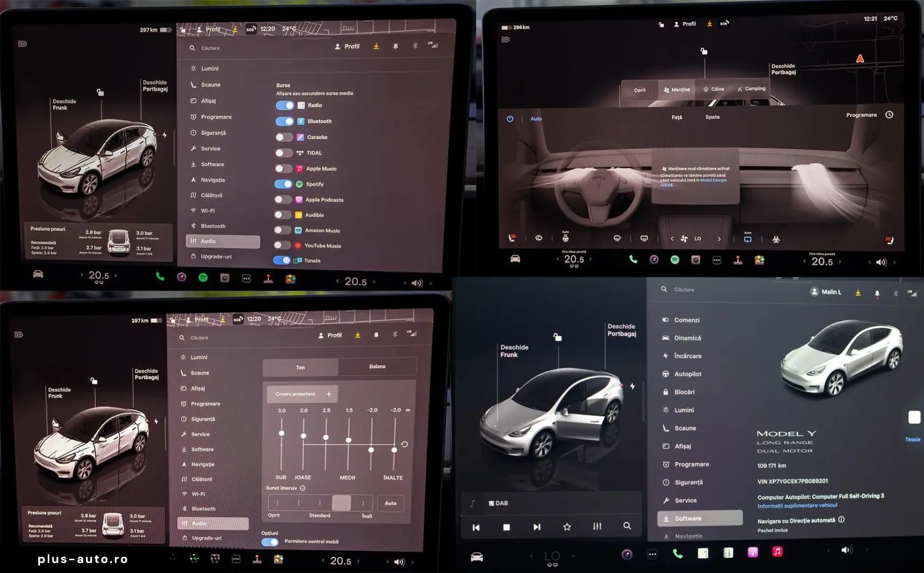Raise left temperature on climate screen dock
924x573 pixels.
(591, 259)
